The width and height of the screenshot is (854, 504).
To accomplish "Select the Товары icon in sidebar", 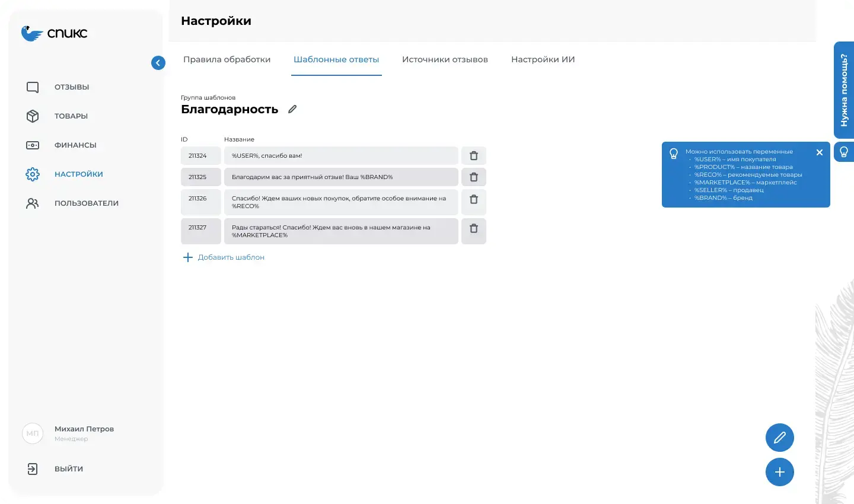I will pos(31,116).
